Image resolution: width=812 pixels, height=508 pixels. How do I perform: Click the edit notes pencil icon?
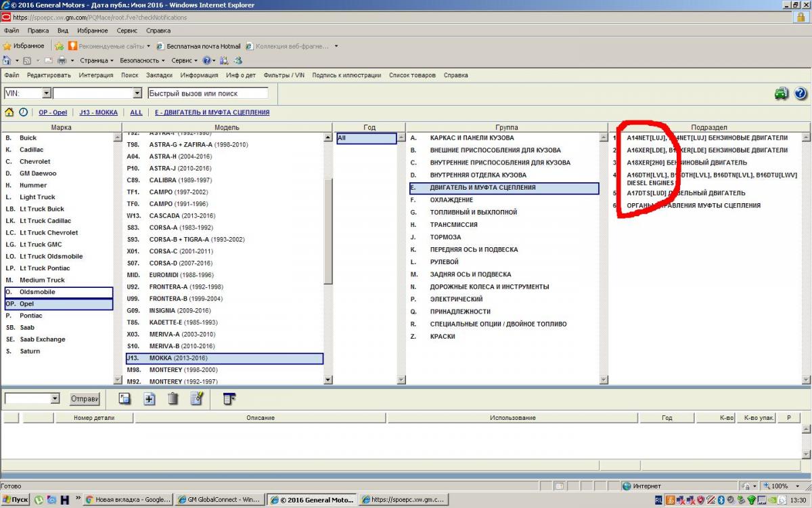click(196, 399)
